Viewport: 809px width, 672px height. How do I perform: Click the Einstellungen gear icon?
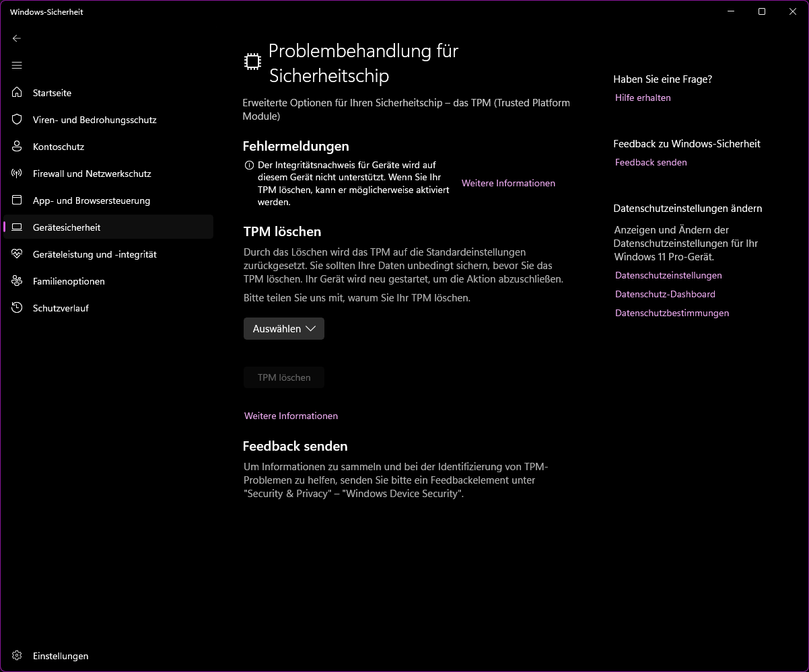(17, 655)
